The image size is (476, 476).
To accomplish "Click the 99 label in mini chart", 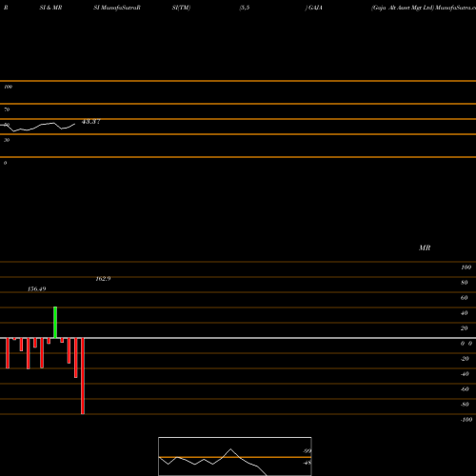I will 307,451.
